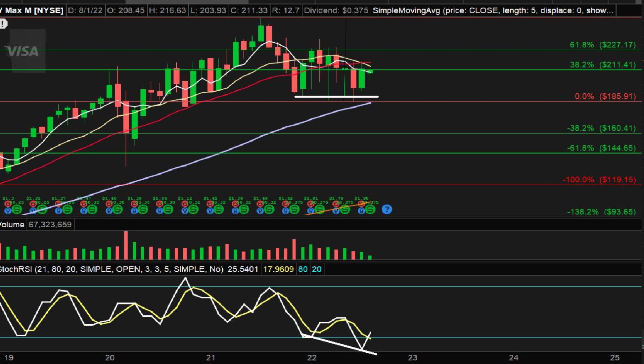Image resolution: width=644 pixels, height=364 pixels.
Task: Click the -61.8% ($144.65) Fibonacci label
Action: 601,148
